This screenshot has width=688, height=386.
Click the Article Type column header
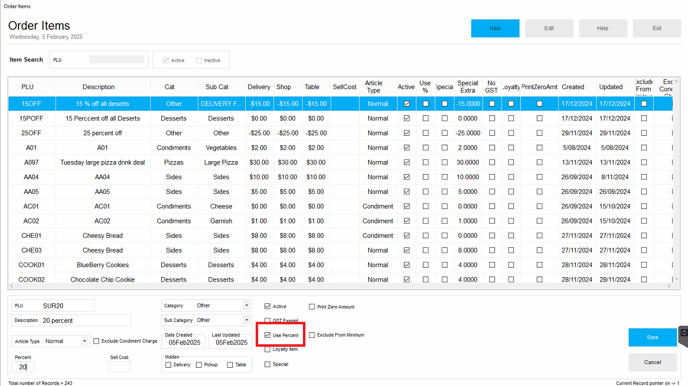[373, 87]
